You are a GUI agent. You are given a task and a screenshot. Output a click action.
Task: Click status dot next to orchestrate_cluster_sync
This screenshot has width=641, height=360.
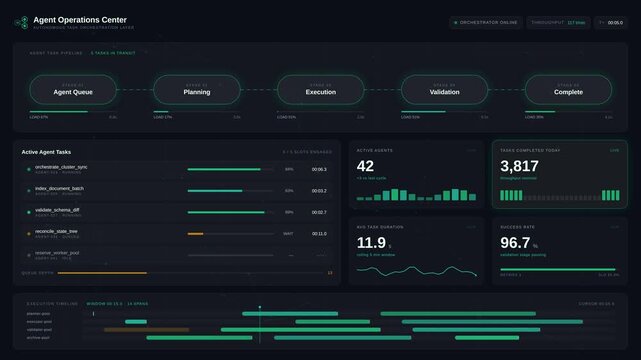coord(29,169)
